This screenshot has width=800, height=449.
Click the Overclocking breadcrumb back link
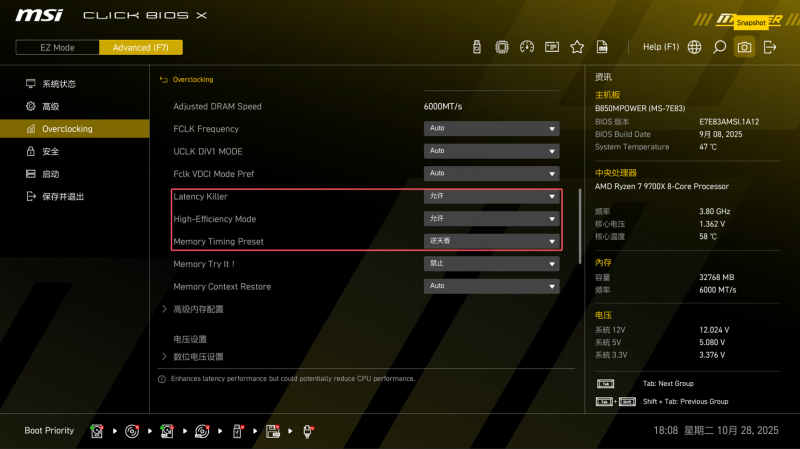tap(192, 79)
